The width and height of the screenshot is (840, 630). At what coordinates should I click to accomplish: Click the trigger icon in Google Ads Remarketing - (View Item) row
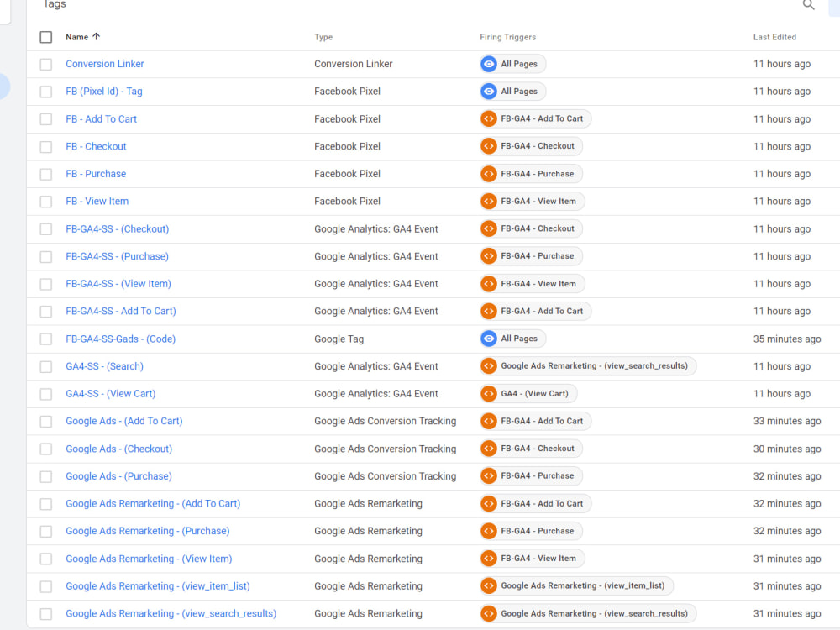[x=489, y=559]
